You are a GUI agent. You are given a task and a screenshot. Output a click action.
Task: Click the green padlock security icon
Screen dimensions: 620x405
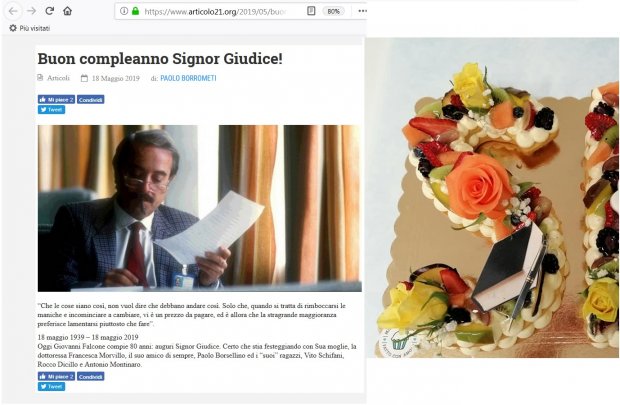click(136, 11)
